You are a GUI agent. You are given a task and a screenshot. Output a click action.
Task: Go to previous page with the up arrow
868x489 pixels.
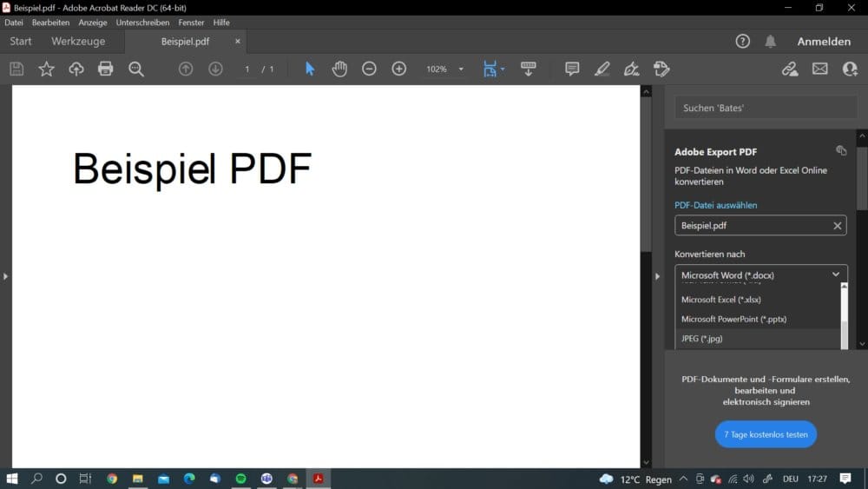186,69
